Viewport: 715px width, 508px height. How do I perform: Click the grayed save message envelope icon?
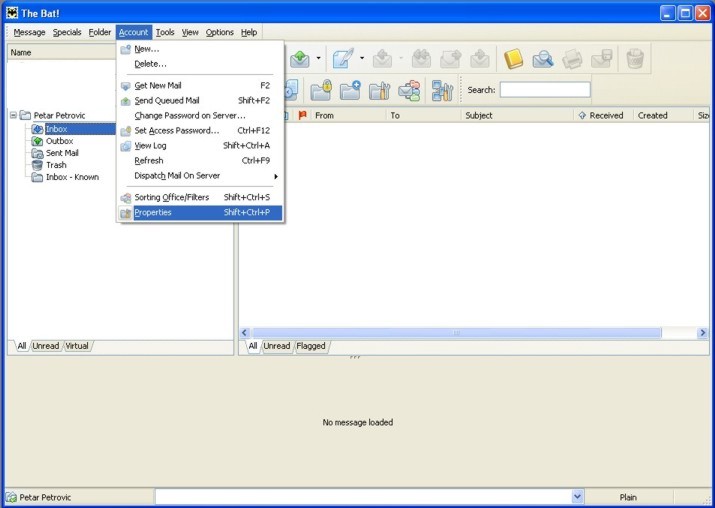click(x=601, y=59)
